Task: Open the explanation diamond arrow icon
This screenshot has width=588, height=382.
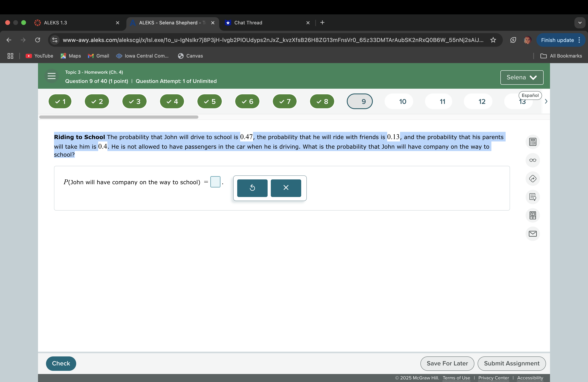Action: (532, 179)
